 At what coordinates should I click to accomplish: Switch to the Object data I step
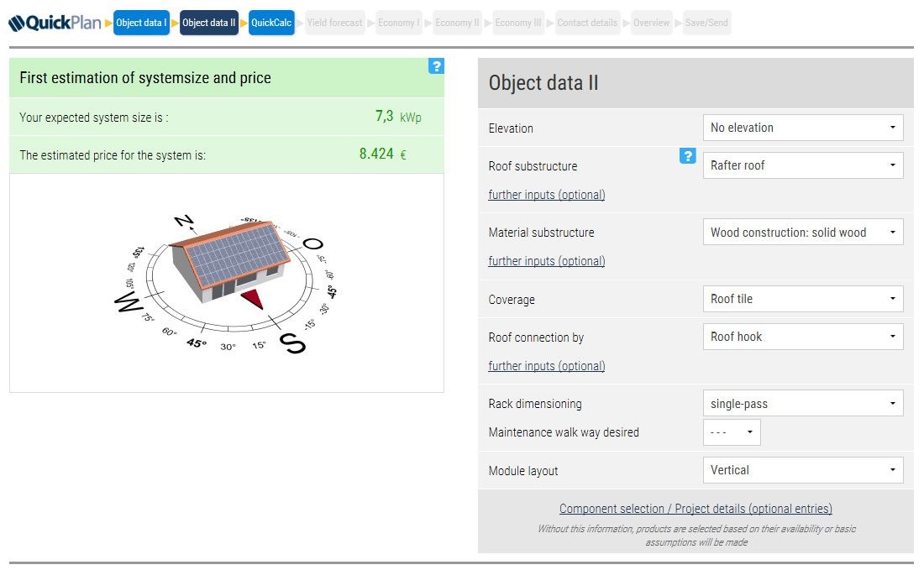pyautogui.click(x=141, y=23)
